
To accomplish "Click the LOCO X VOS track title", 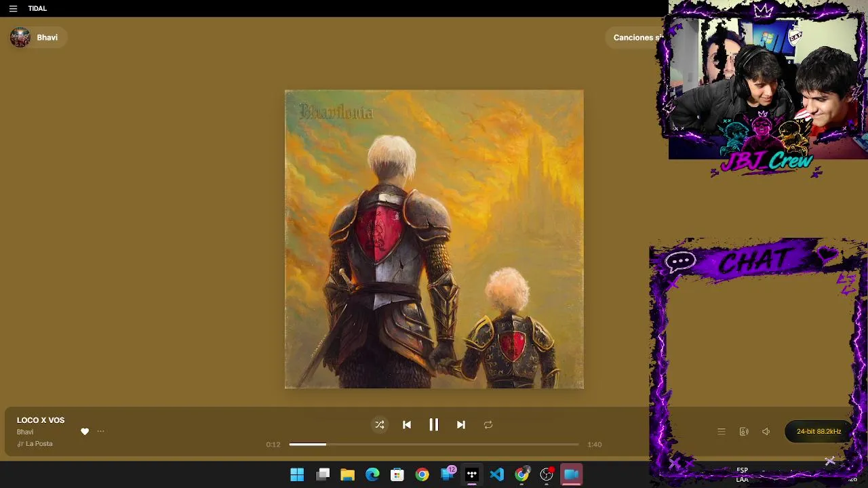I will [41, 420].
